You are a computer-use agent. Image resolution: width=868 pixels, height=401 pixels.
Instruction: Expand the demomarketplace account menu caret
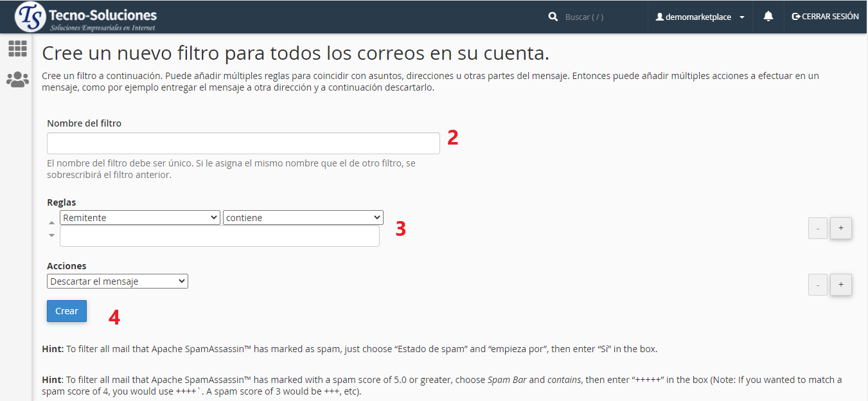(742, 17)
